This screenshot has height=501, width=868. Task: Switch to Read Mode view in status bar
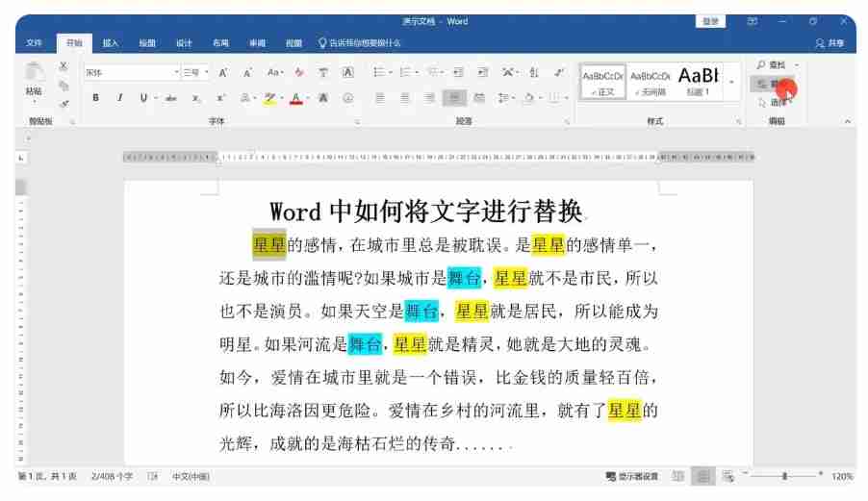[677, 476]
